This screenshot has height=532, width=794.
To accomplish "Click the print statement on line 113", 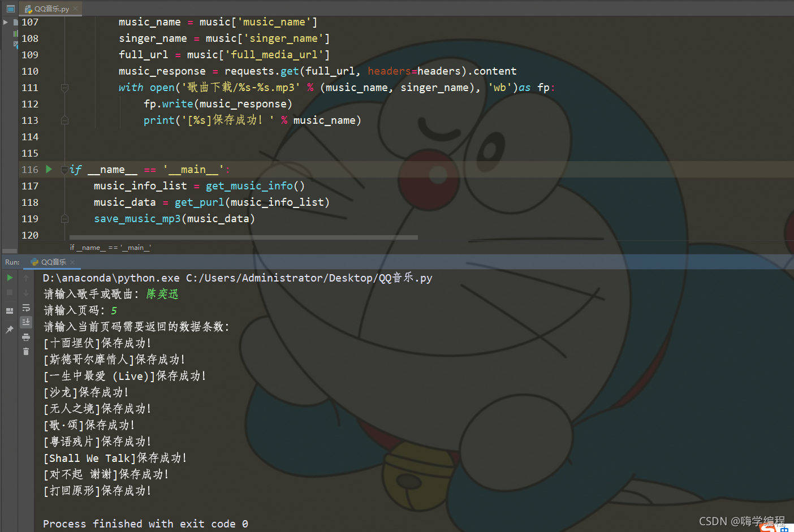I will coord(252,120).
